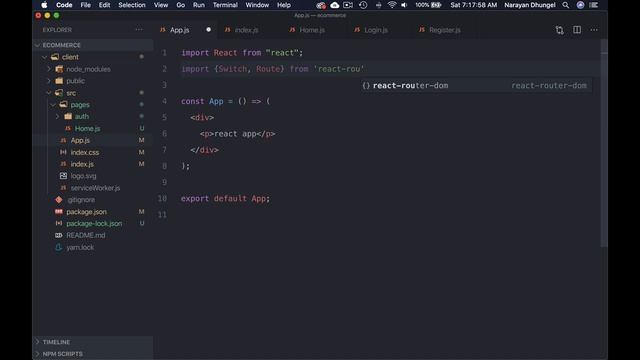Expand the auth folder
640x360 pixels.
(x=58, y=116)
